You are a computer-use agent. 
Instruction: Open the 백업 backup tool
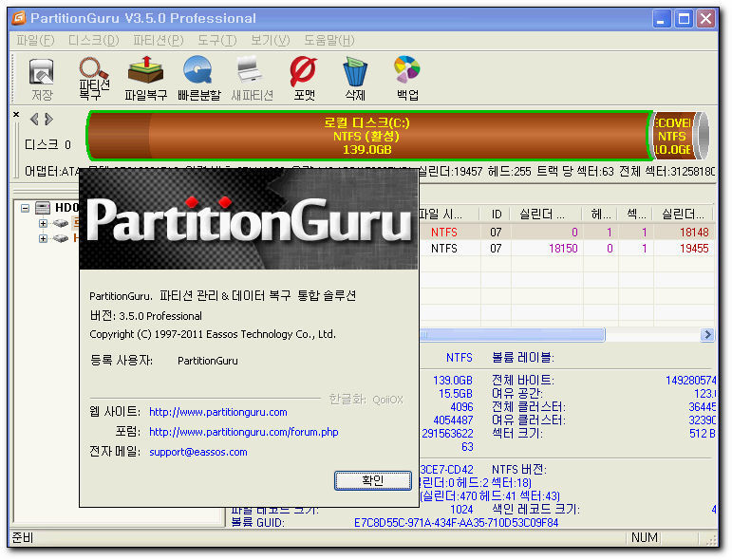(x=407, y=79)
